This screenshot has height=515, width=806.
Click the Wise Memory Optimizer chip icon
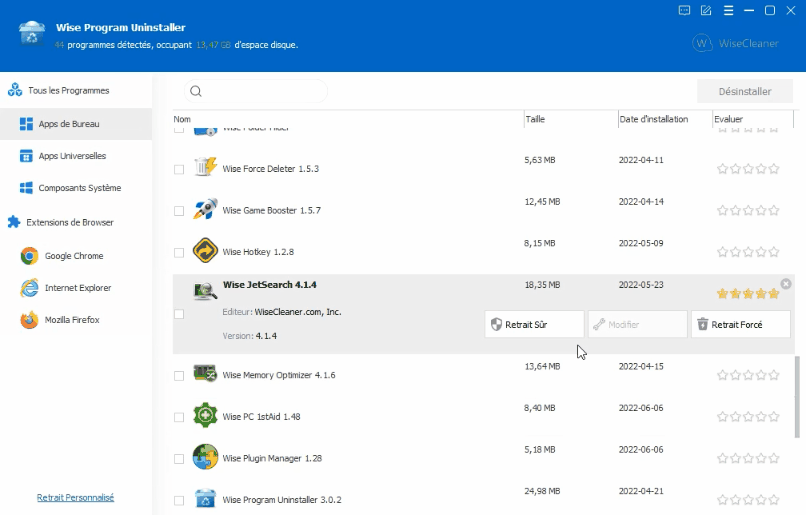point(205,373)
